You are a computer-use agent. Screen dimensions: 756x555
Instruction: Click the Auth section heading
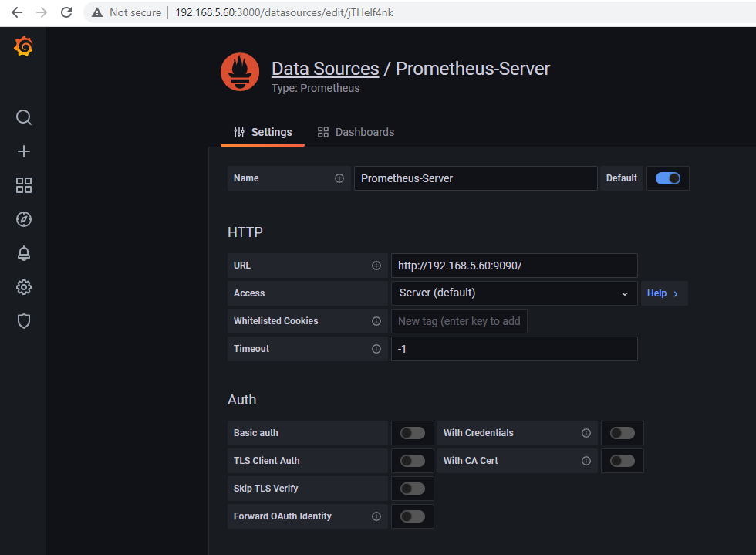[242, 400]
